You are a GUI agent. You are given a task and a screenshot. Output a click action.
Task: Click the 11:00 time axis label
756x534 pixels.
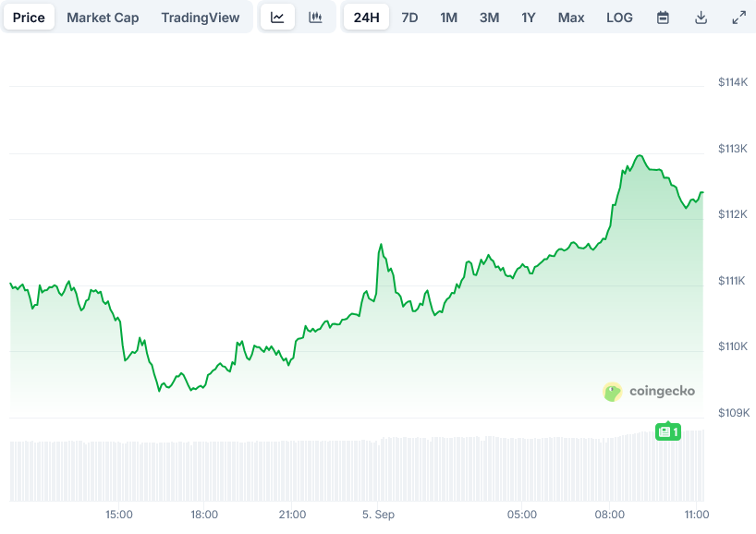697,515
